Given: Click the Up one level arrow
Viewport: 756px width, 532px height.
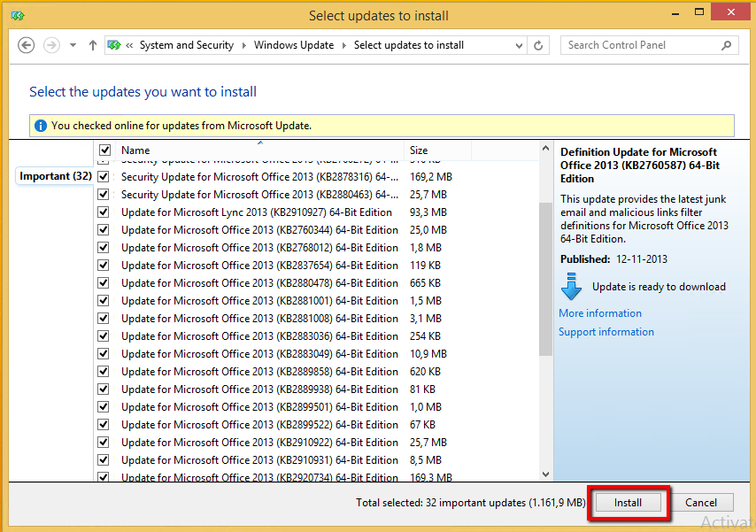Looking at the screenshot, I should 93,45.
